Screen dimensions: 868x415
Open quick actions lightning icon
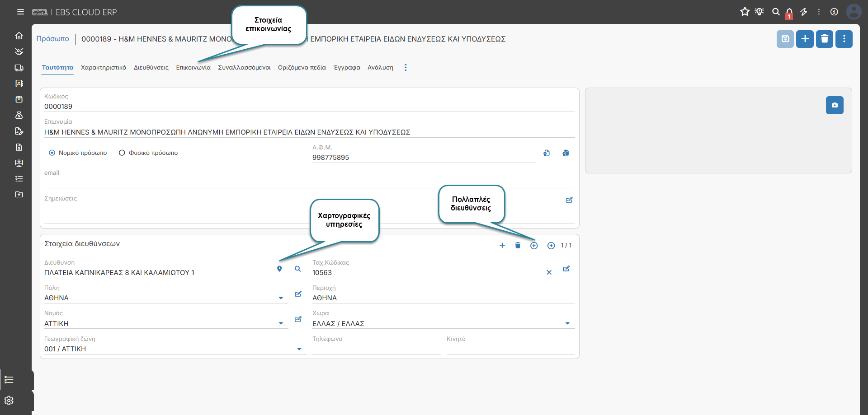[x=804, y=12]
